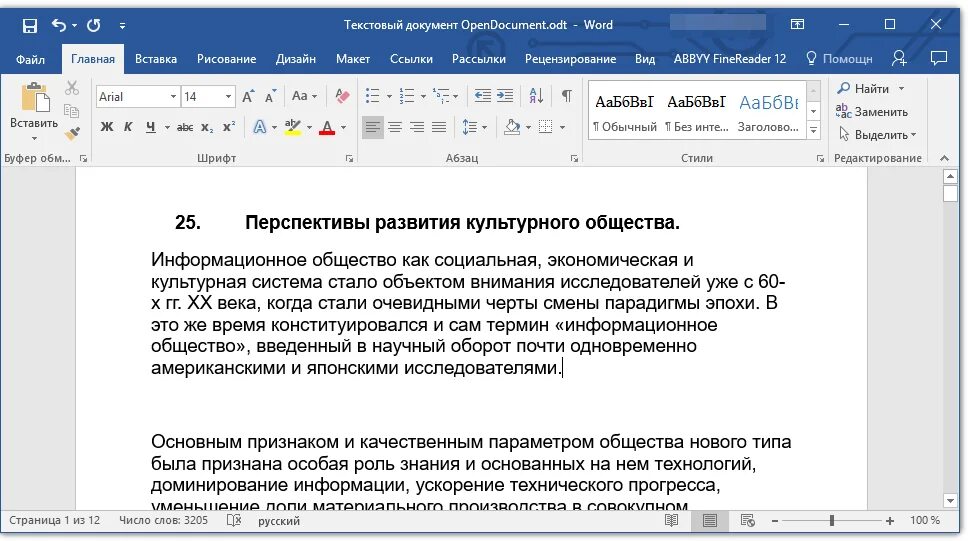Center the paragraph text
Screen dimensions: 968x541
395,127
